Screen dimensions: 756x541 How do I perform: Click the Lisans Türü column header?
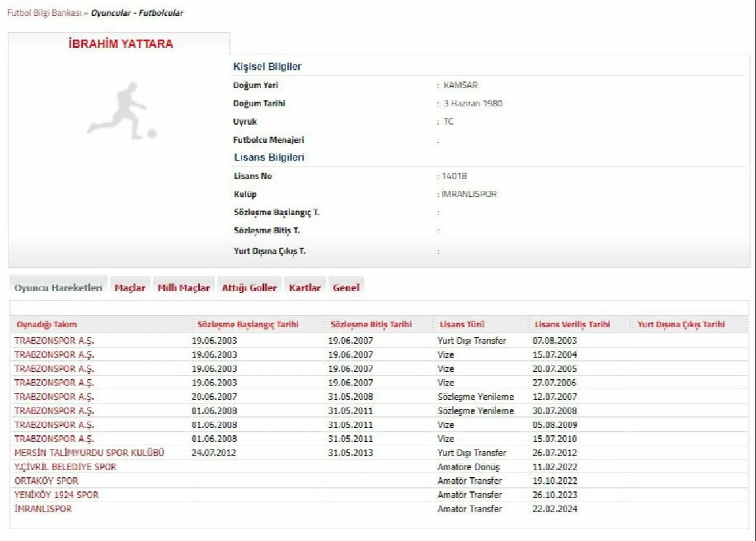(x=462, y=325)
